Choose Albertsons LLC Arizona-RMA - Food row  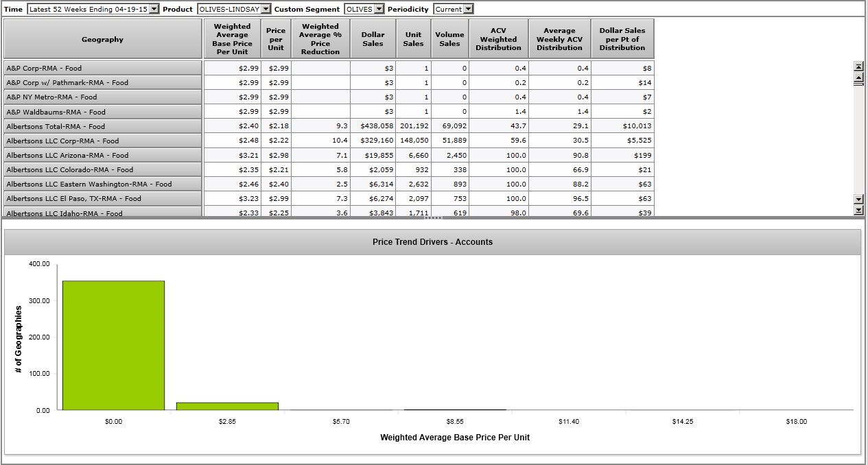pyautogui.click(x=103, y=155)
